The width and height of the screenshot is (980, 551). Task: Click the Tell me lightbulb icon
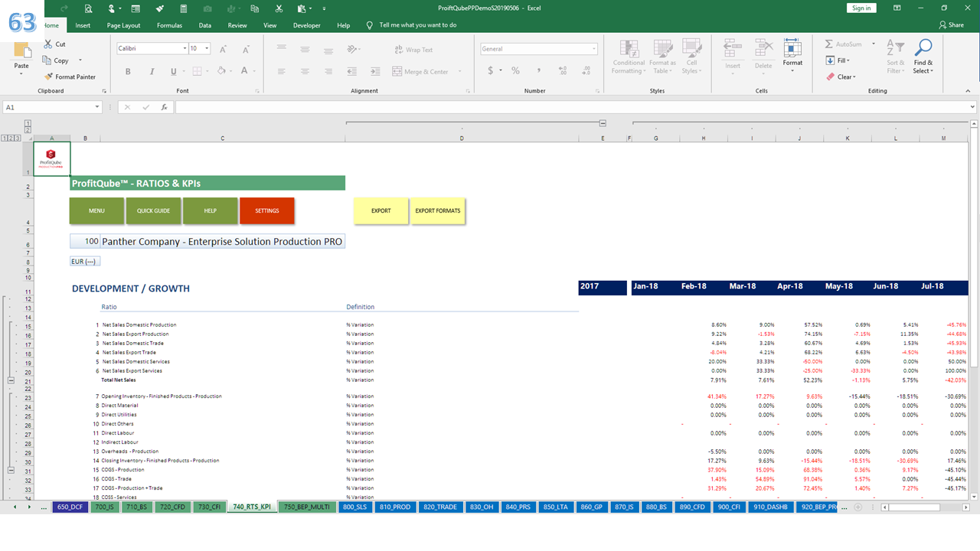pyautogui.click(x=370, y=25)
